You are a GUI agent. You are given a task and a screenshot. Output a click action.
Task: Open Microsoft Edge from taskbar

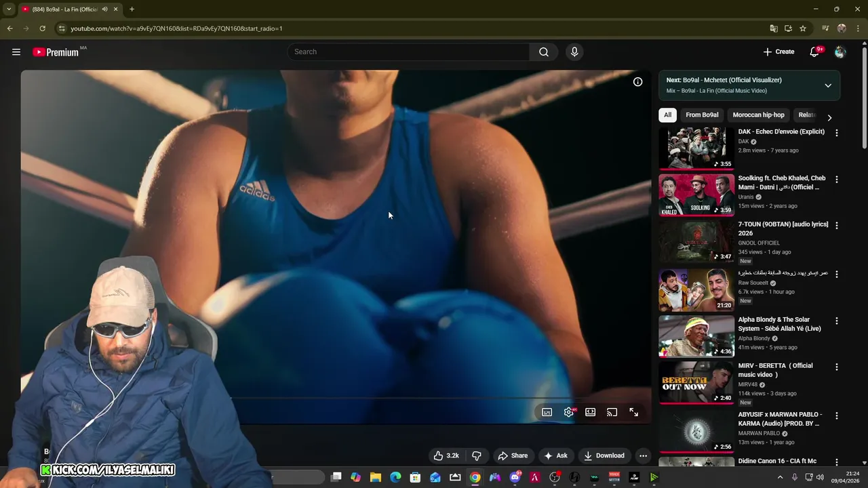[x=395, y=477]
